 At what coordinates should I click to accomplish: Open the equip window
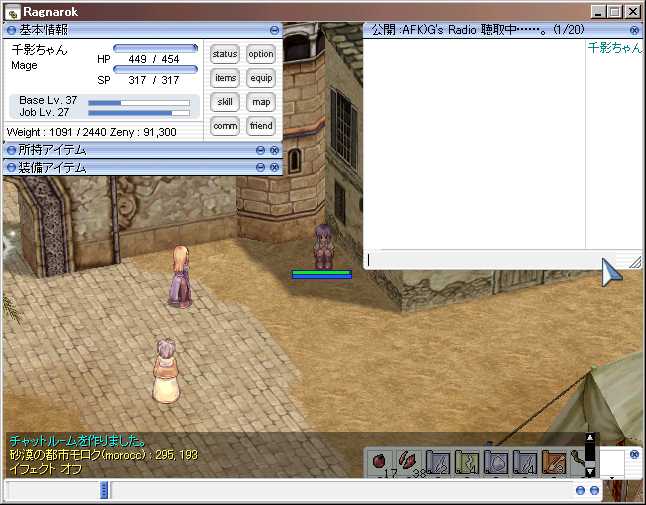pyautogui.click(x=261, y=78)
